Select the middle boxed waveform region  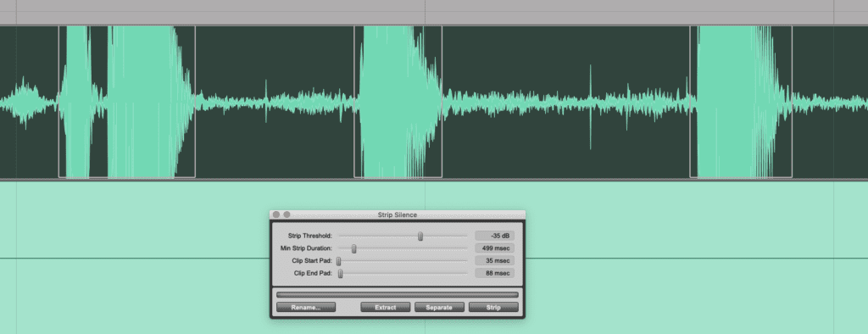click(398, 102)
